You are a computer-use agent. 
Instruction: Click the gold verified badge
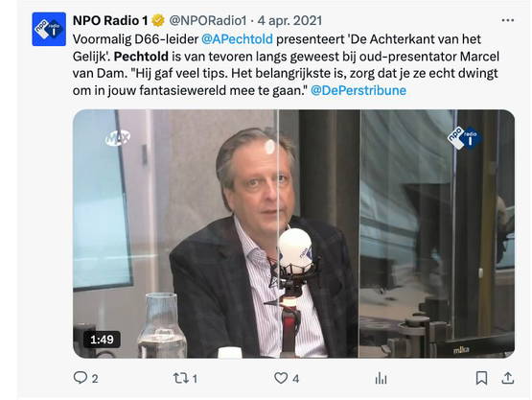158,21
